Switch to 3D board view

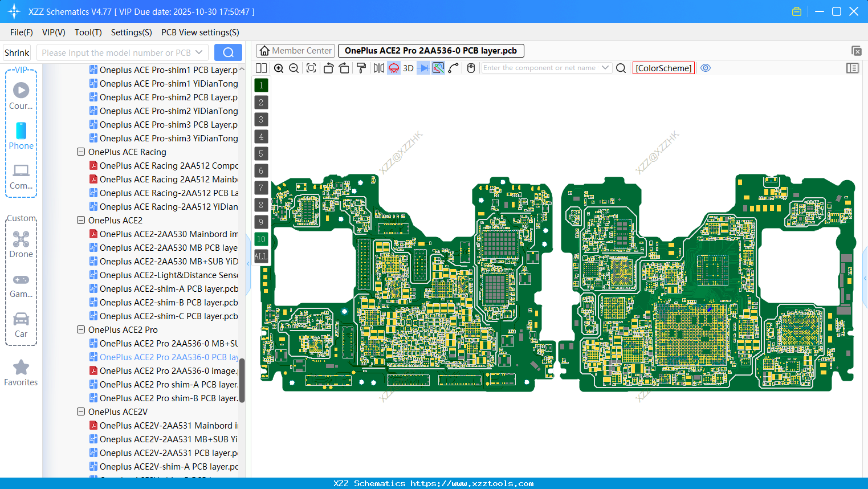(408, 68)
